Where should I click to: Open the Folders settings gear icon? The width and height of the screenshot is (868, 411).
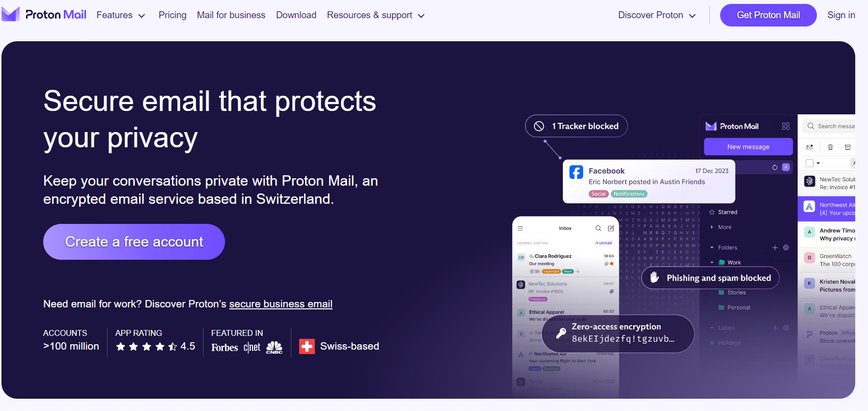tap(786, 247)
